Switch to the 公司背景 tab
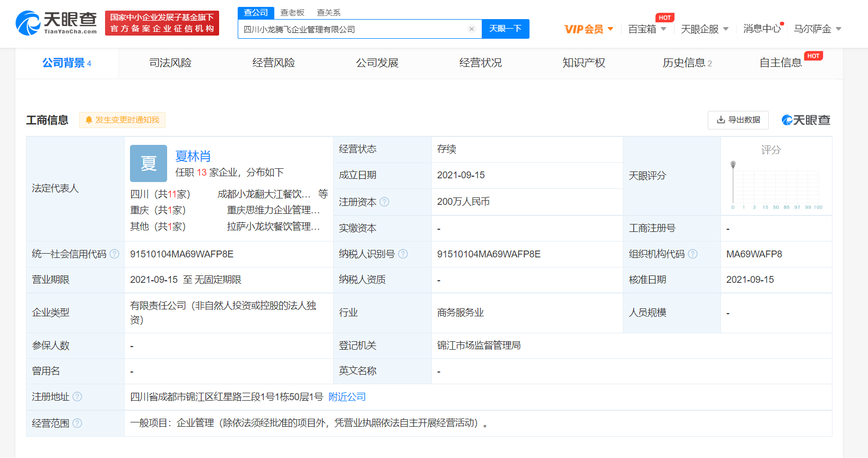The image size is (868, 458). 67,63
